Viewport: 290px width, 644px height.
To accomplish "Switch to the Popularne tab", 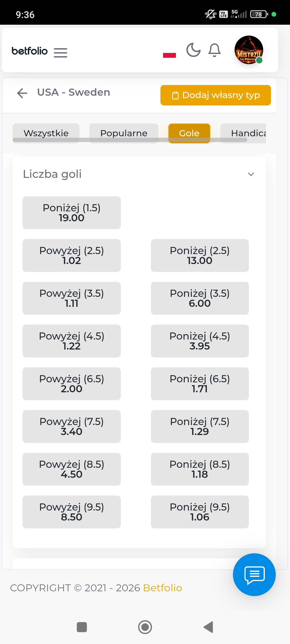I will [x=124, y=133].
